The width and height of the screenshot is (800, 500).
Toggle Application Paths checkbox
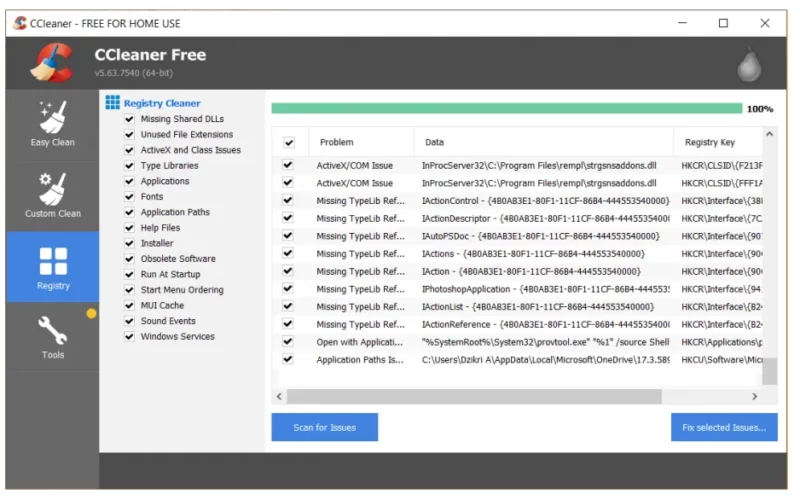(130, 212)
